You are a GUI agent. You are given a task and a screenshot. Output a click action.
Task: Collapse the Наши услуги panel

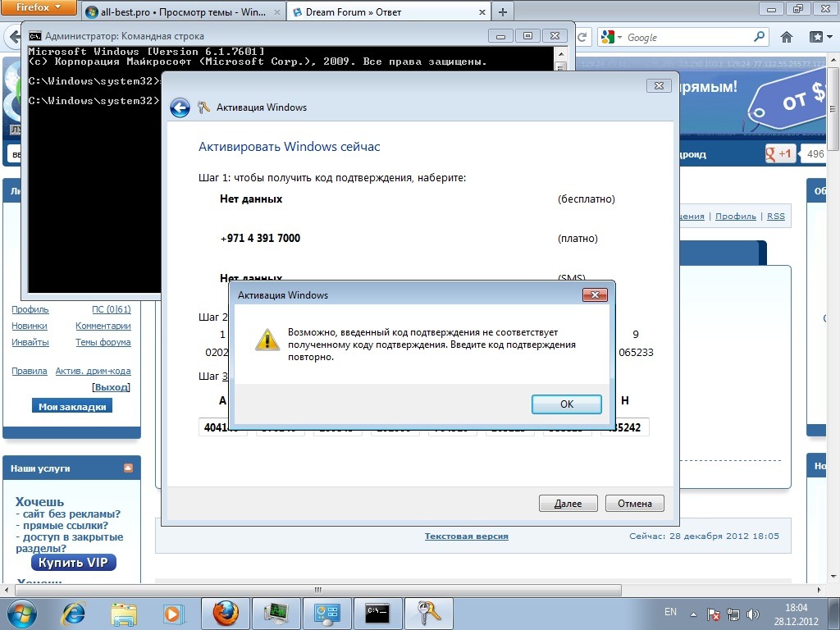pos(128,468)
